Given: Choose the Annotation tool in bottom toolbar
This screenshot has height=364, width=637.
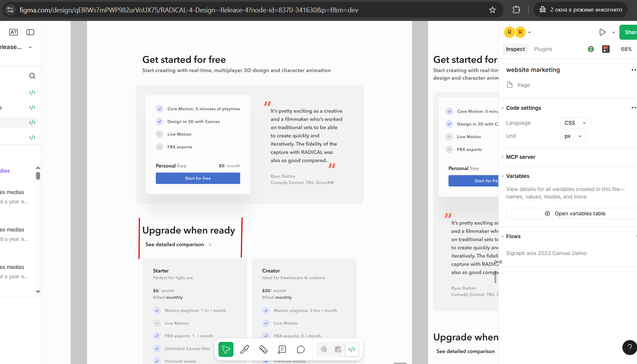Looking at the screenshot, I should point(282,349).
